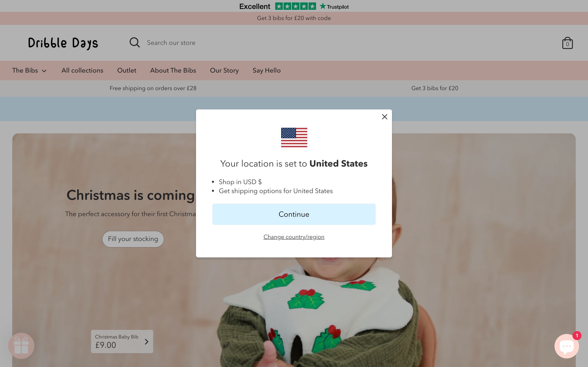Screen dimensions: 588x367
Task: Open All collections navigation menu
Action: (82, 70)
